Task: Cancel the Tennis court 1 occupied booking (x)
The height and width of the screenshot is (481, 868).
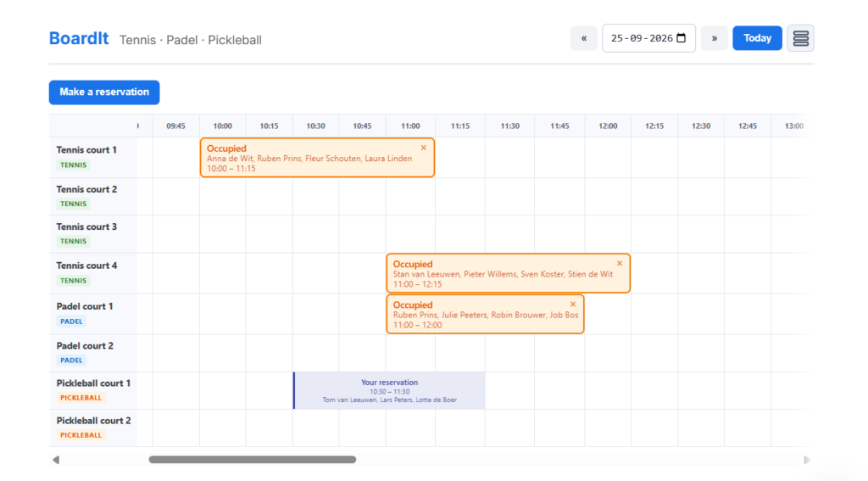Action: point(424,148)
